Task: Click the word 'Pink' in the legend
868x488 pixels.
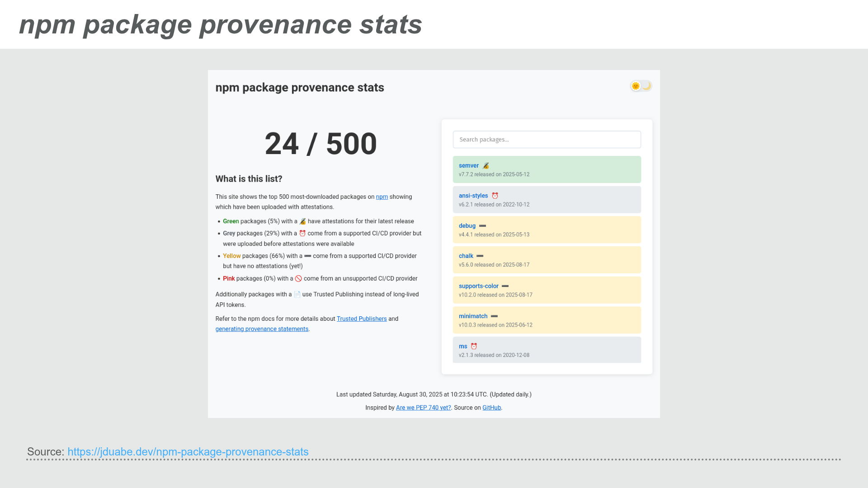Action: (229, 279)
